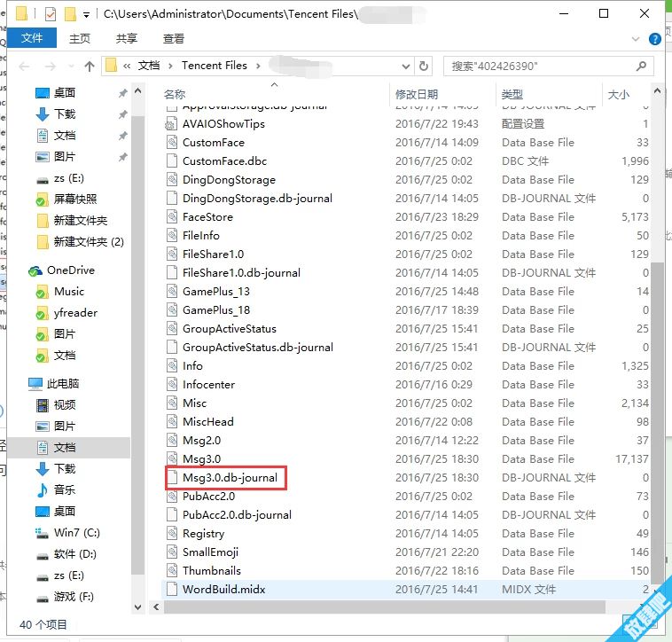Image resolution: width=672 pixels, height=642 pixels.
Task: Click the horizontal scrollbar left arrow
Action: [156, 607]
